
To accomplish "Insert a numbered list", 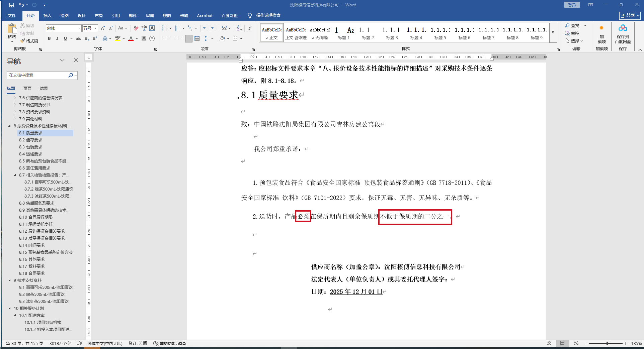I will pos(178,28).
